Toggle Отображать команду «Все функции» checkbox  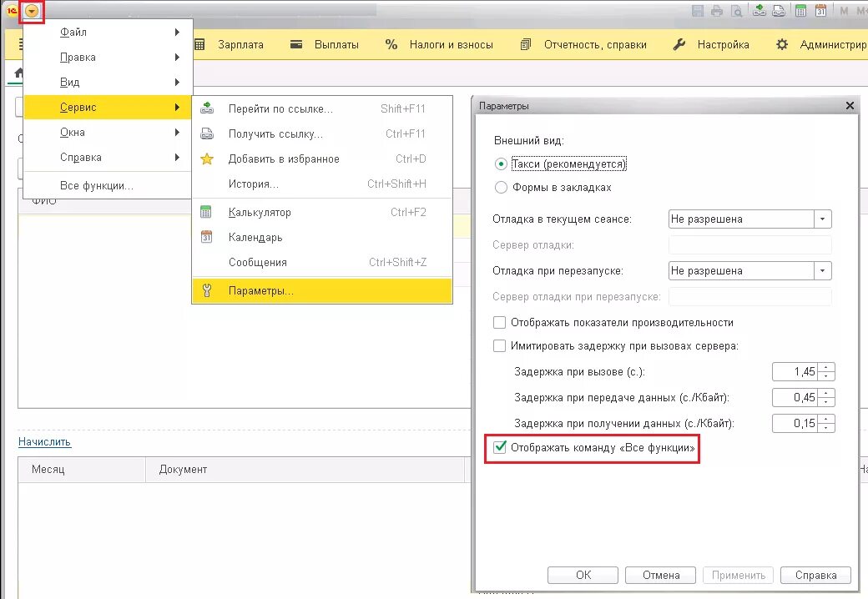pyautogui.click(x=500, y=447)
